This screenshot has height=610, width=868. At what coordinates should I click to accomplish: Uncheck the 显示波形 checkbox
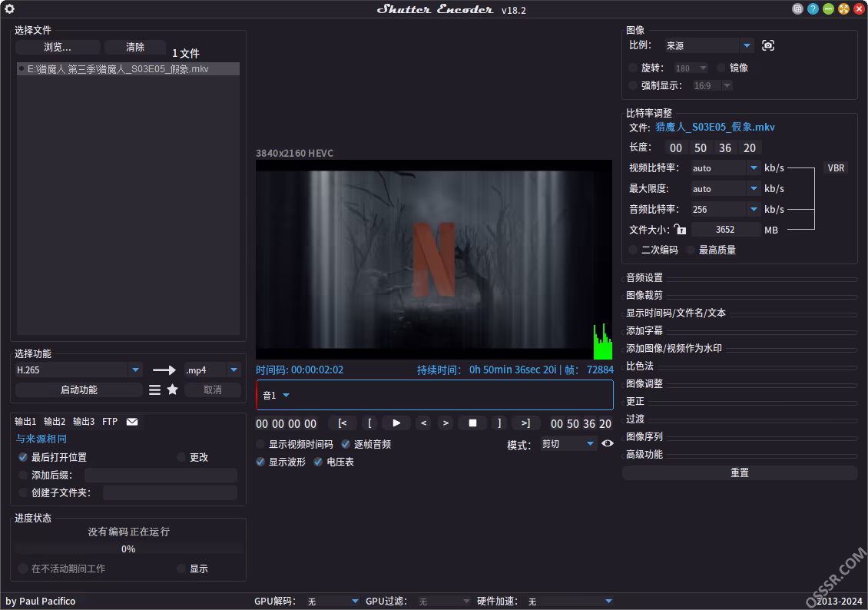click(x=260, y=462)
